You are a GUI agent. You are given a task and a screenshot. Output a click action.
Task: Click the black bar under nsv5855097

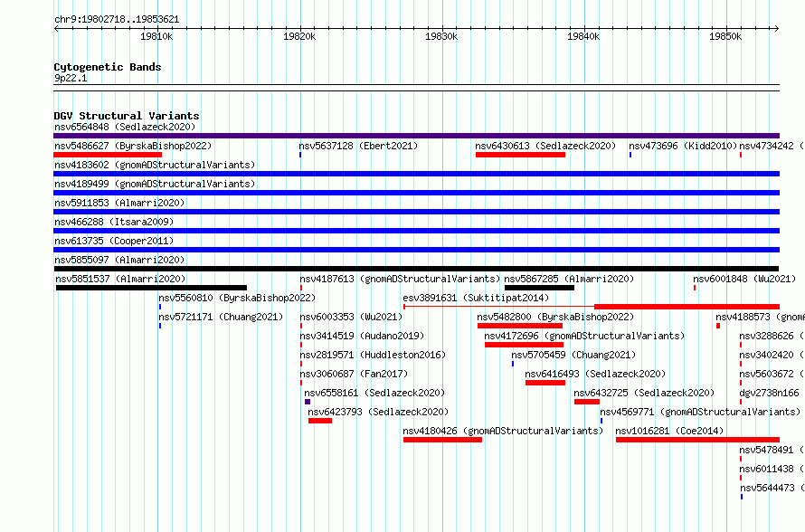pyautogui.click(x=416, y=269)
